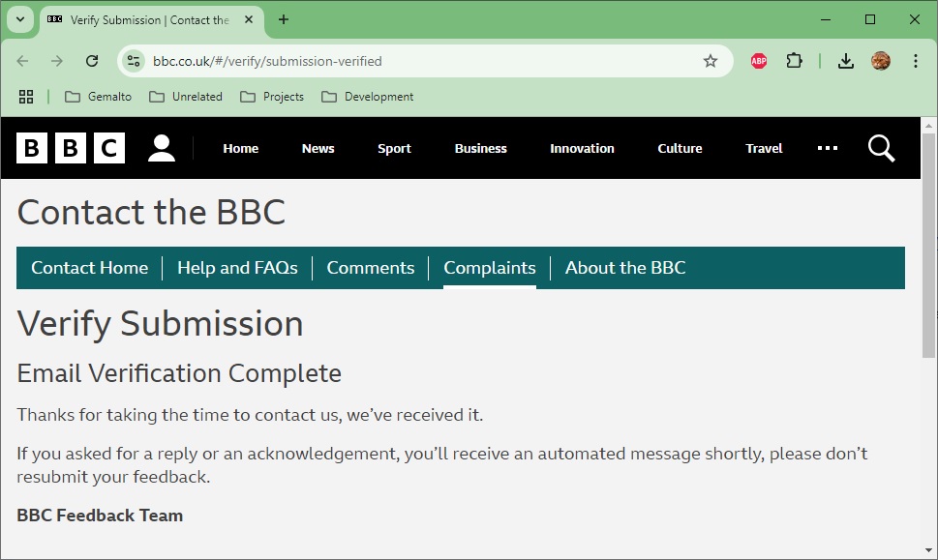Expand the BBC more menu ellipsis
The width and height of the screenshot is (938, 560).
pos(827,148)
